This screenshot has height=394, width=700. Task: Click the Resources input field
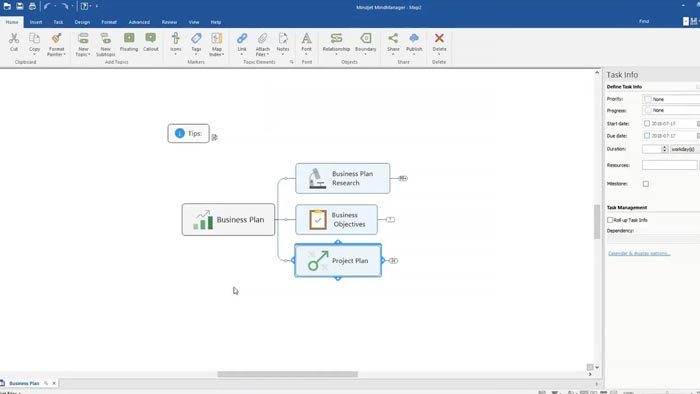(670, 165)
